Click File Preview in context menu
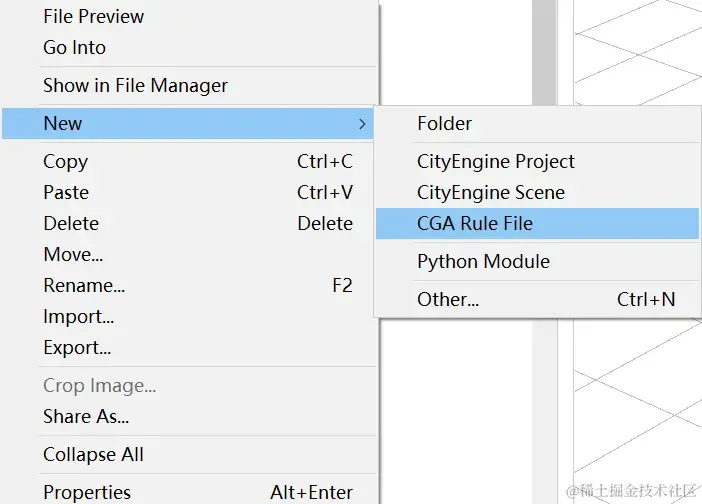The width and height of the screenshot is (702, 504). click(93, 16)
